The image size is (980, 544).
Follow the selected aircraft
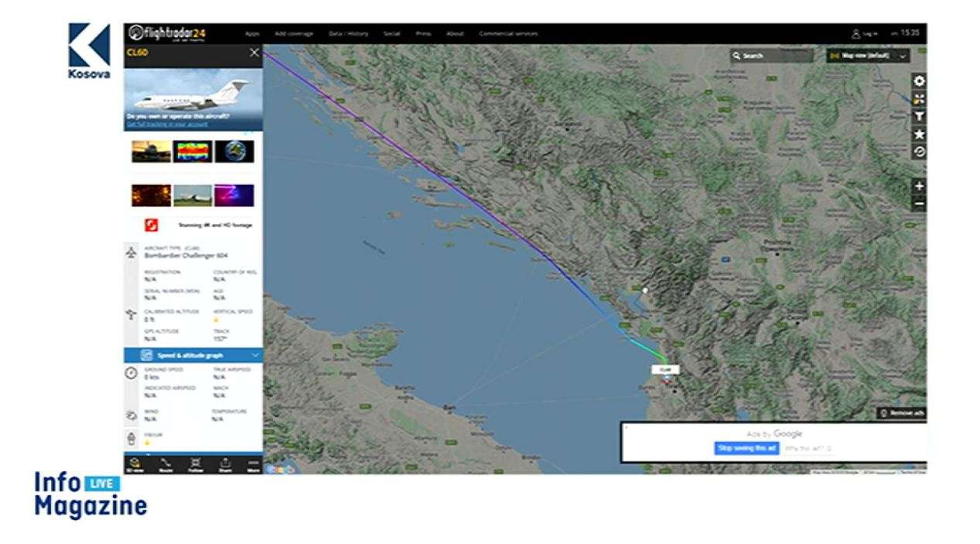[195, 464]
